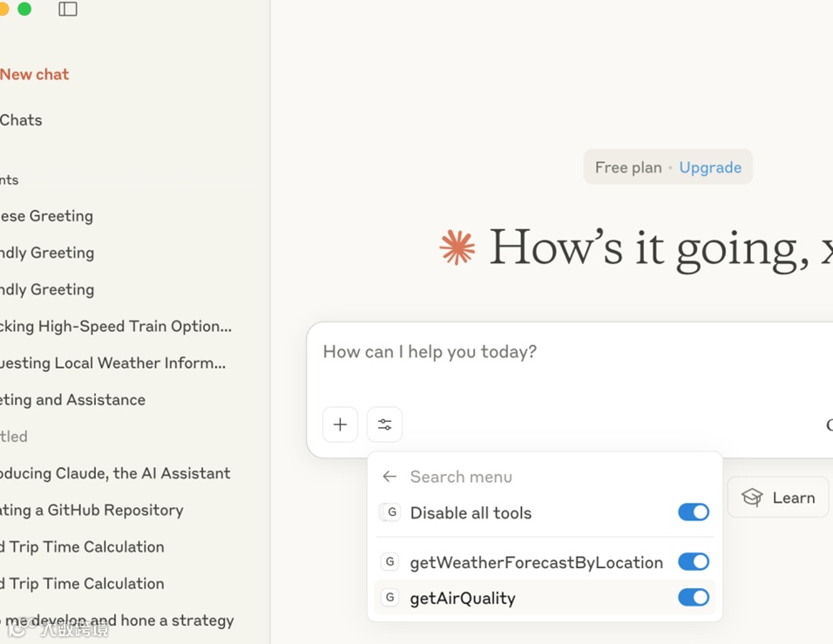Viewport: 833px width, 644px height.
Task: Click the plus attachment button
Action: 340,424
